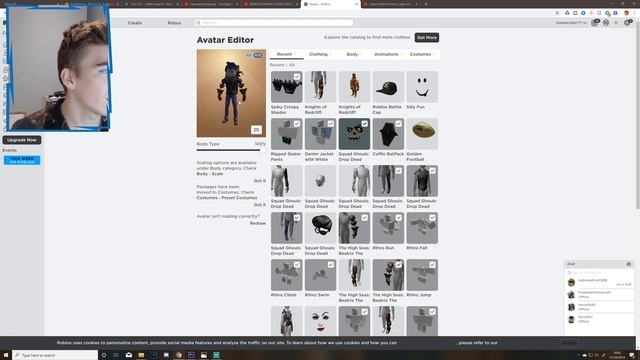This screenshot has height=360, width=640.
Task: Open Windows action center notification icon
Action: pos(632,355)
